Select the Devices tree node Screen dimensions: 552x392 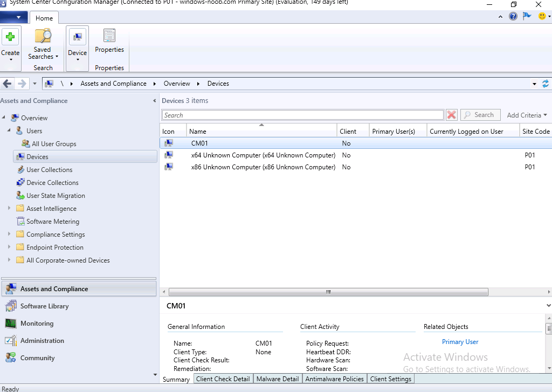(x=85, y=157)
